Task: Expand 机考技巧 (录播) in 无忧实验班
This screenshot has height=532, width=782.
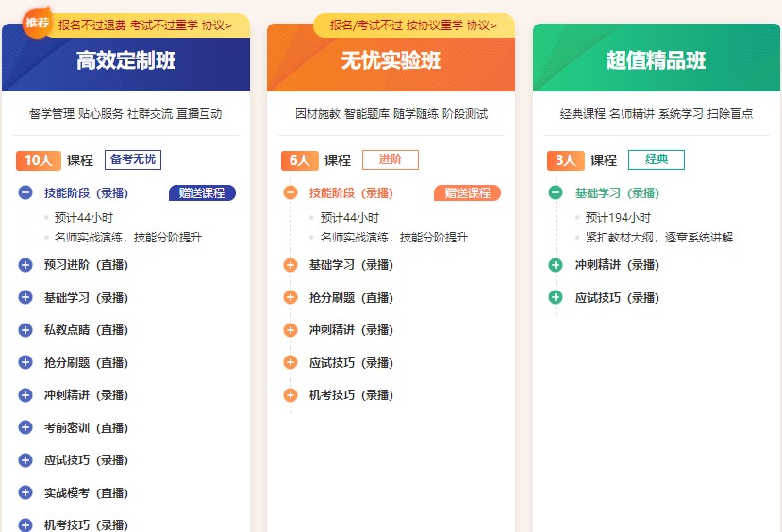Action: pos(291,395)
